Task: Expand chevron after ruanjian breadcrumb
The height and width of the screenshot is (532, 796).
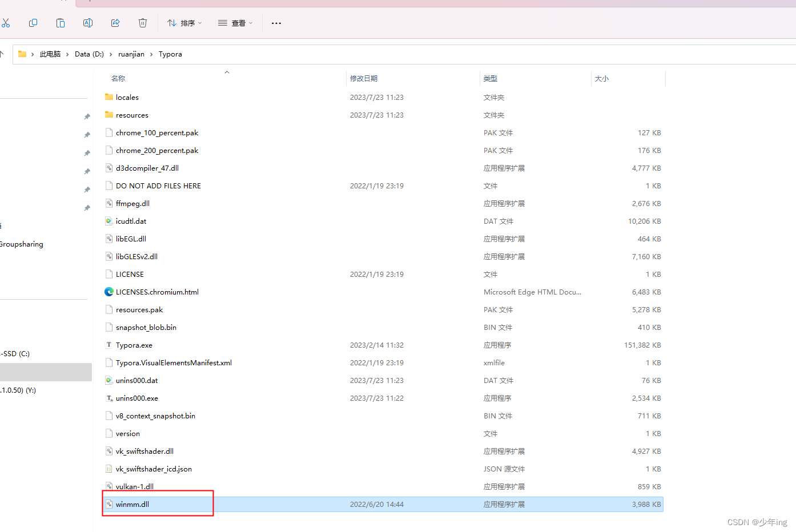Action: 151,54
